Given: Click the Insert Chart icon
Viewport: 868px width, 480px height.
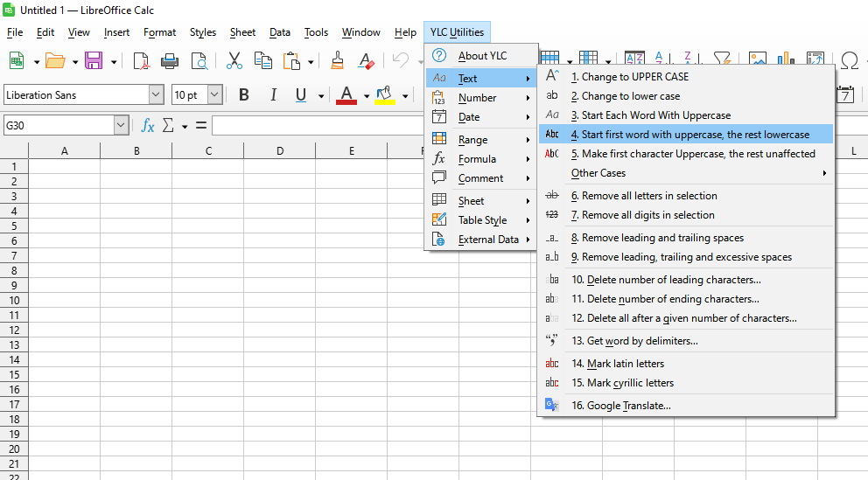Looking at the screenshot, I should [x=786, y=60].
